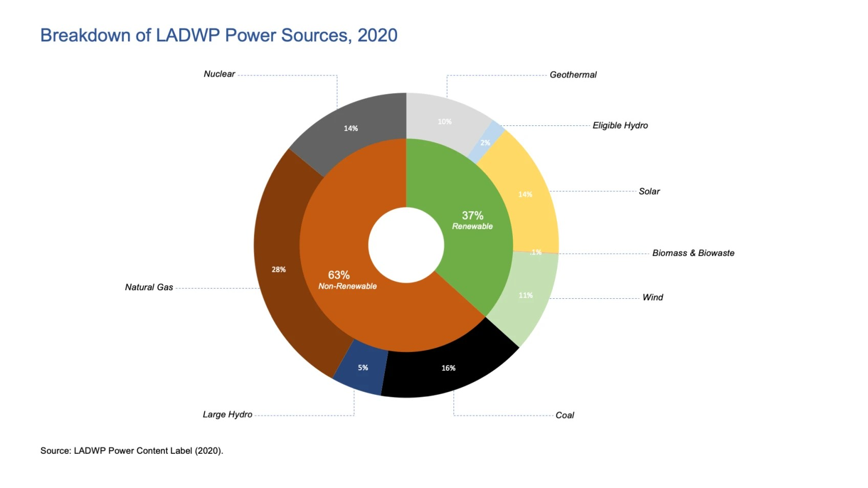868x488 pixels.
Task: Click the 'Large Hydro' label
Action: [227, 414]
